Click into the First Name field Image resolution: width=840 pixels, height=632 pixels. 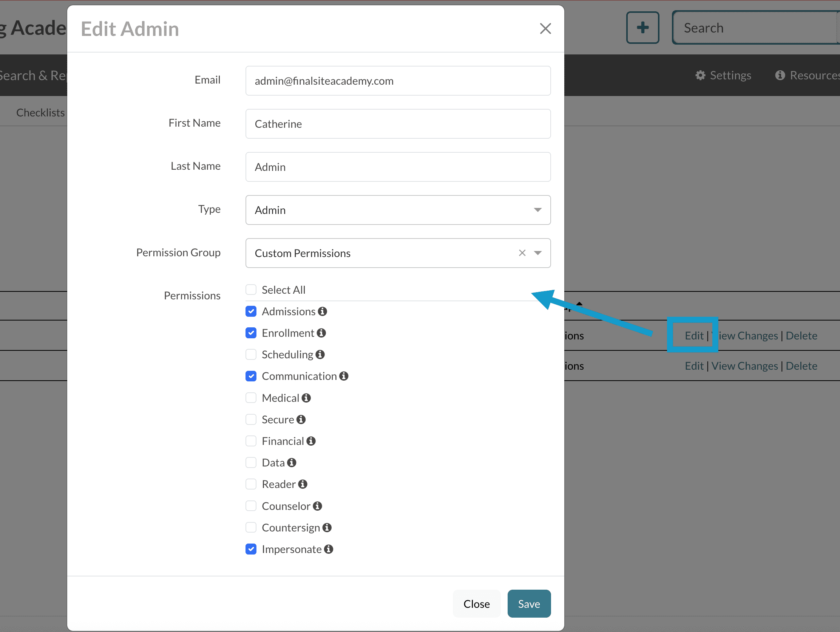(x=398, y=124)
